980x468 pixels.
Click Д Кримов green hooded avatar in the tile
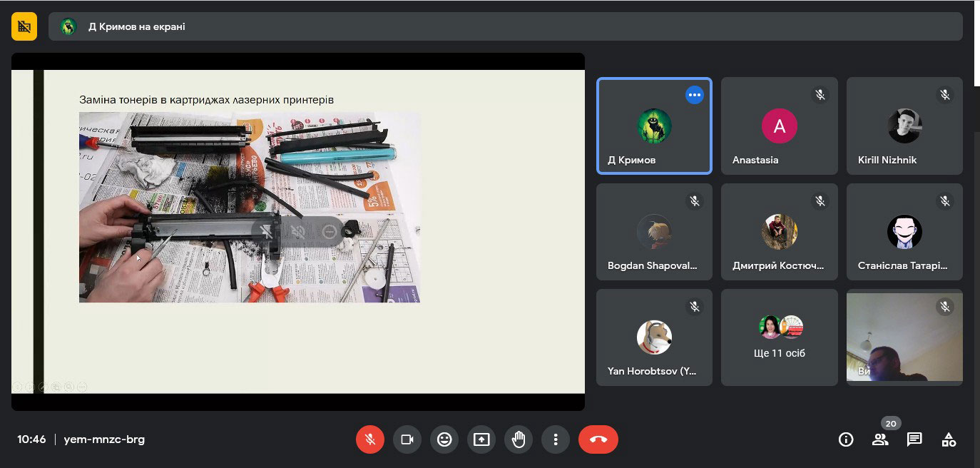(654, 126)
